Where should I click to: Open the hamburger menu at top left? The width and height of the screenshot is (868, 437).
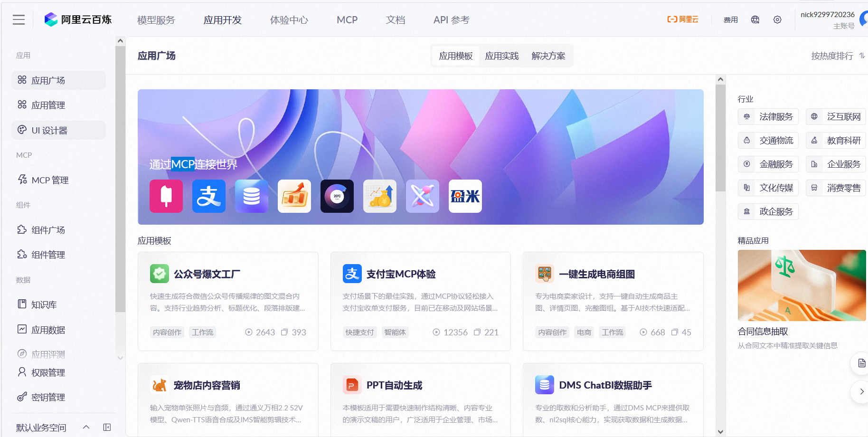tap(19, 19)
